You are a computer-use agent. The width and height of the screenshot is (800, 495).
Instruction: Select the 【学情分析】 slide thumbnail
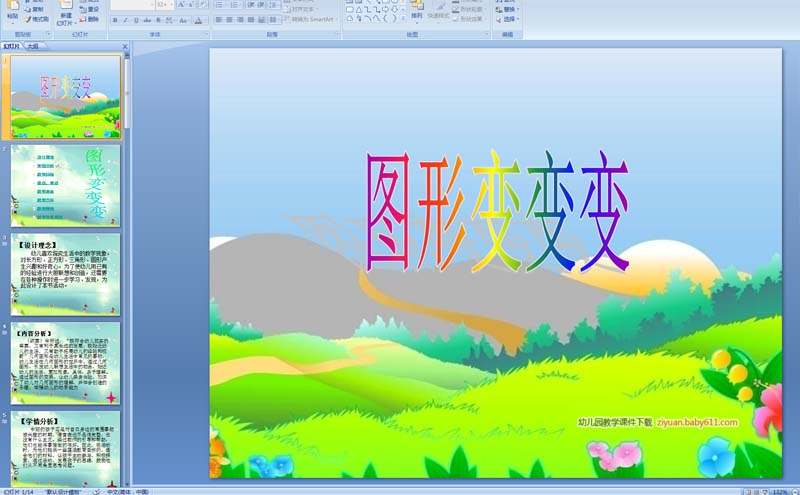point(66,449)
